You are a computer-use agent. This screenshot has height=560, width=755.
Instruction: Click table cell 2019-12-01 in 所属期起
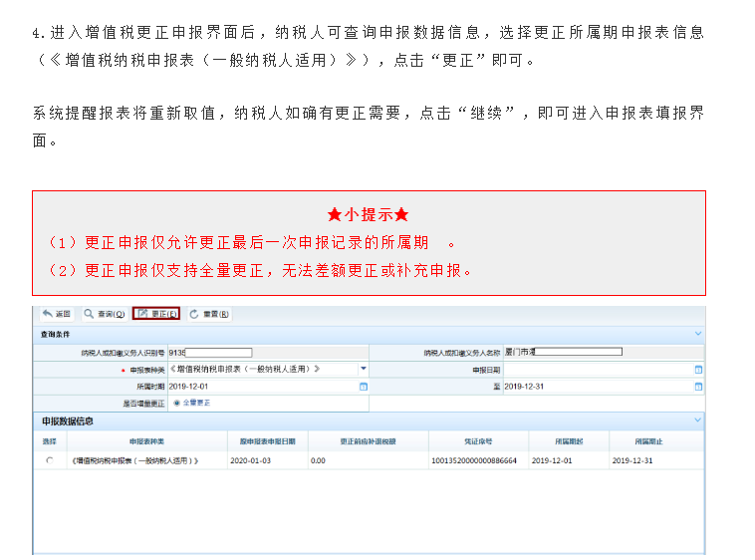552,460
